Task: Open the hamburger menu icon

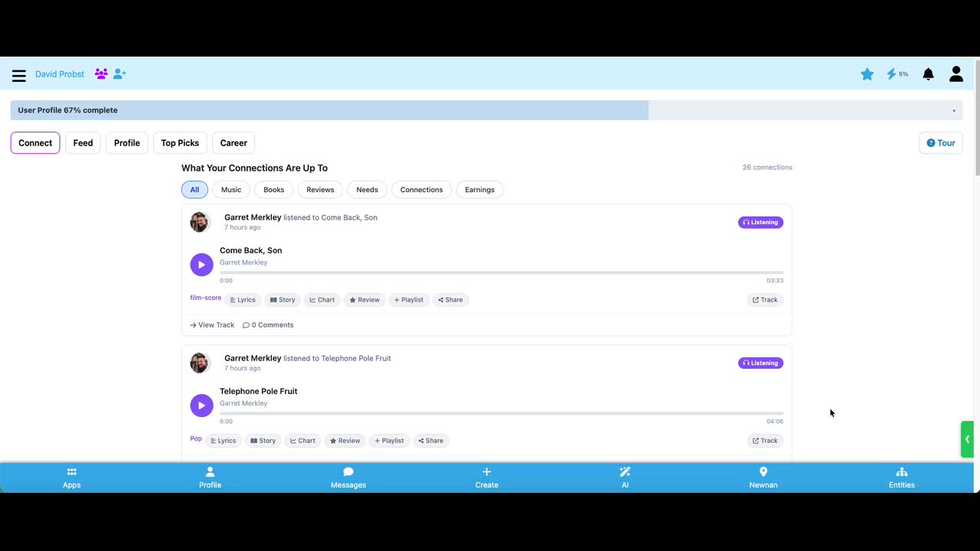Action: [19, 76]
